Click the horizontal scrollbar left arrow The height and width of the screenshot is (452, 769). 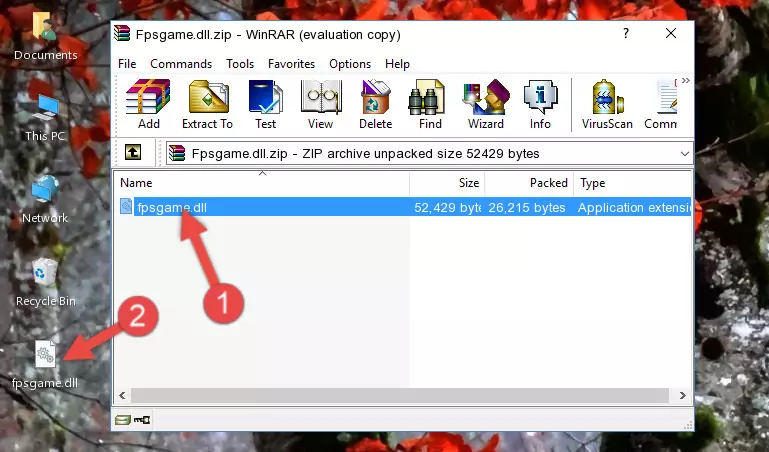pos(123,395)
